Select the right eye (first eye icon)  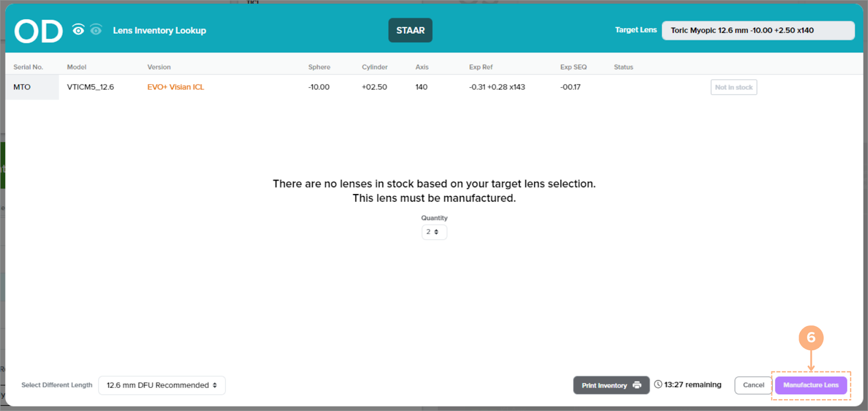[79, 30]
